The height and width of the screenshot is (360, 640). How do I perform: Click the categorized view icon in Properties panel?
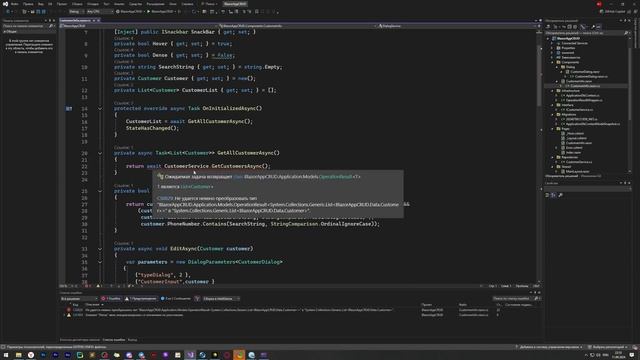[547, 195]
